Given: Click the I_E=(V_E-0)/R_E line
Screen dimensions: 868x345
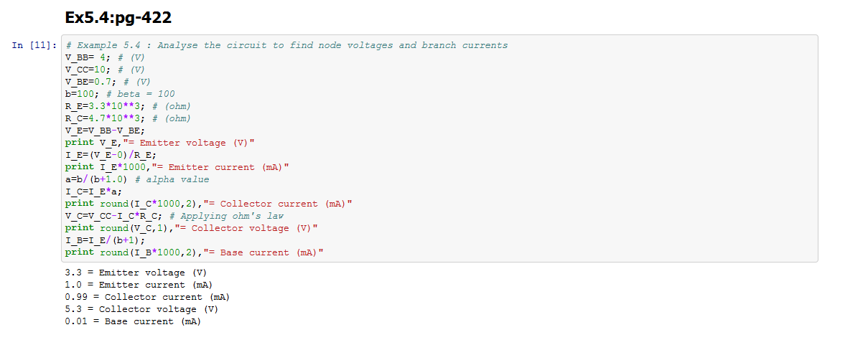Looking at the screenshot, I should (111, 155).
